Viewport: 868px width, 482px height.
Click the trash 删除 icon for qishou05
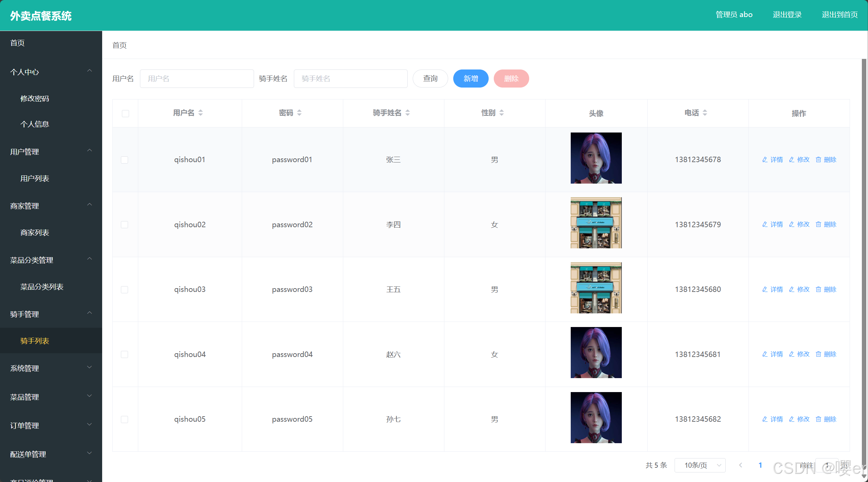[x=818, y=419]
